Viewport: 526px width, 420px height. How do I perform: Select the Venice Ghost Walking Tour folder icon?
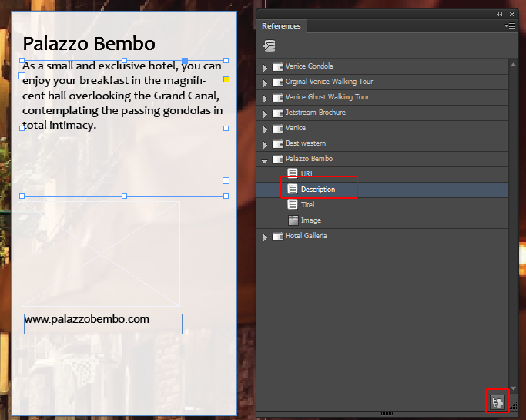(x=278, y=98)
